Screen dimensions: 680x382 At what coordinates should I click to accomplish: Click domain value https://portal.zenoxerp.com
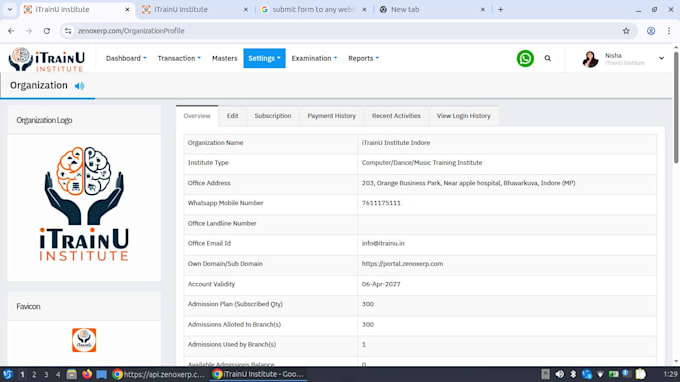tap(402, 264)
